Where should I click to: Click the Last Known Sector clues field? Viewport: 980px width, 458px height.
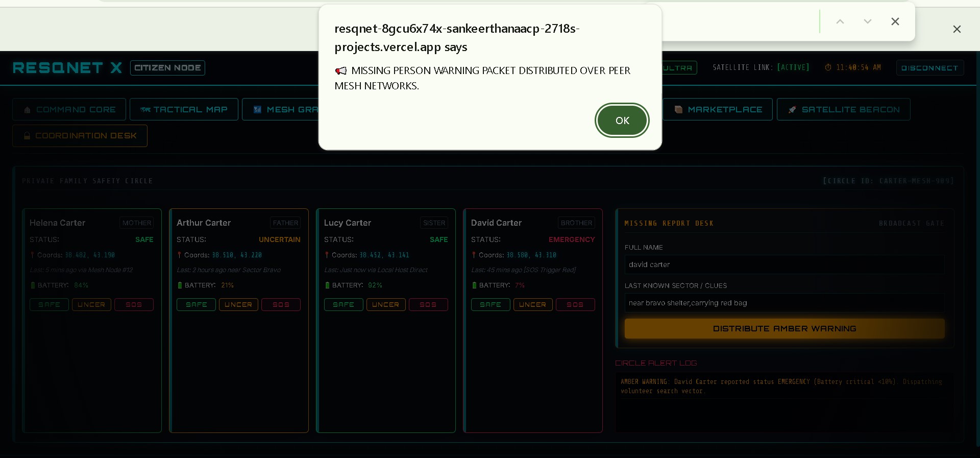[x=785, y=303]
